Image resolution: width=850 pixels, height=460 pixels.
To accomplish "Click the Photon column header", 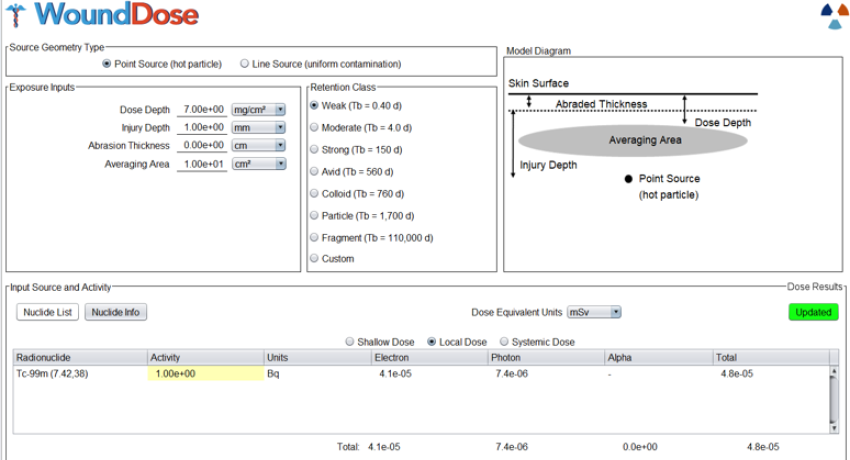I will (x=546, y=357).
